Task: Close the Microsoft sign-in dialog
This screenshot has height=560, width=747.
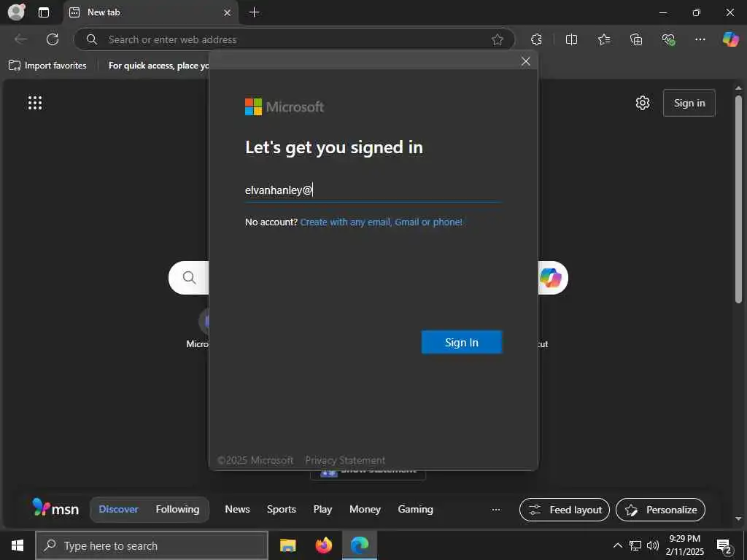Action: point(525,61)
